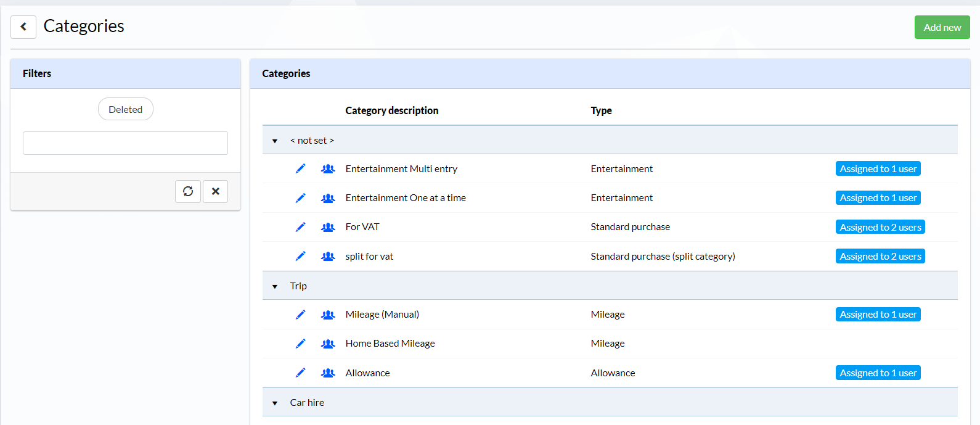Refresh filters with the reload icon

(188, 191)
